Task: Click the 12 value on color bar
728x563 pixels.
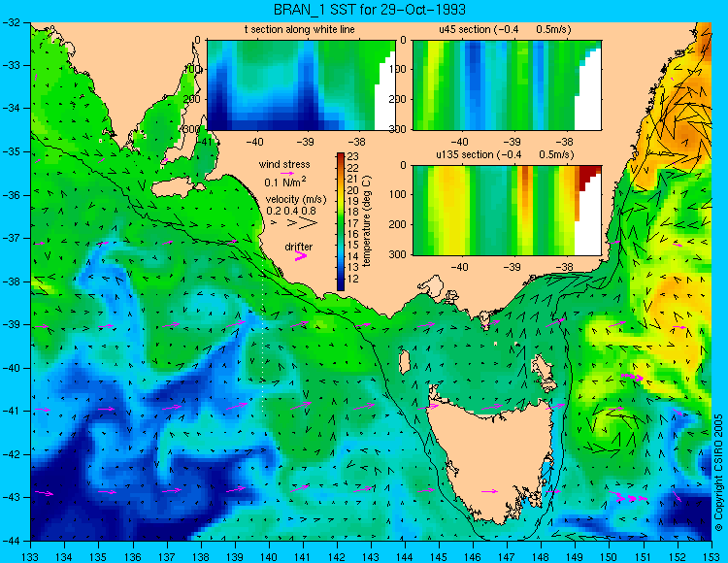Action: [x=353, y=279]
